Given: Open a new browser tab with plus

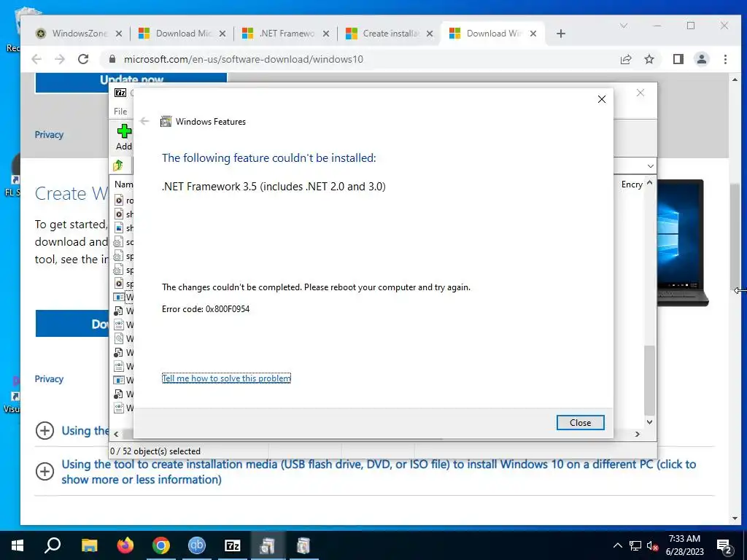Looking at the screenshot, I should [x=561, y=34].
